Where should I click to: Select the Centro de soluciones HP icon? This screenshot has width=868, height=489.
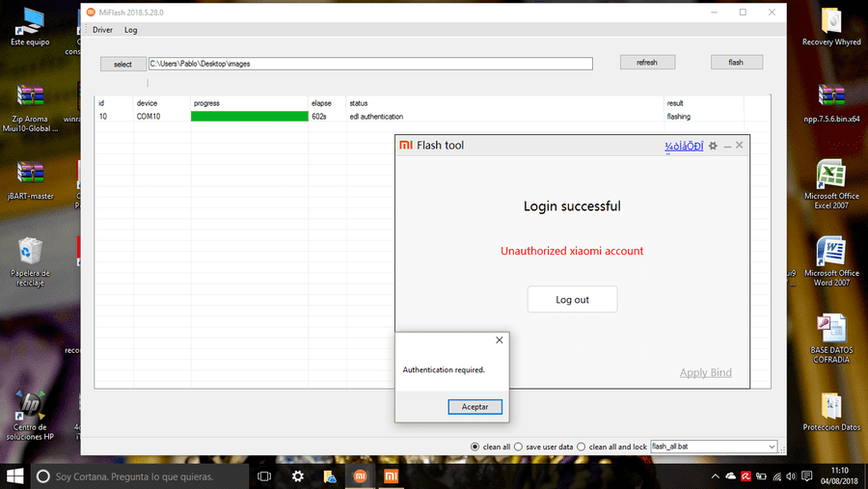coord(30,416)
